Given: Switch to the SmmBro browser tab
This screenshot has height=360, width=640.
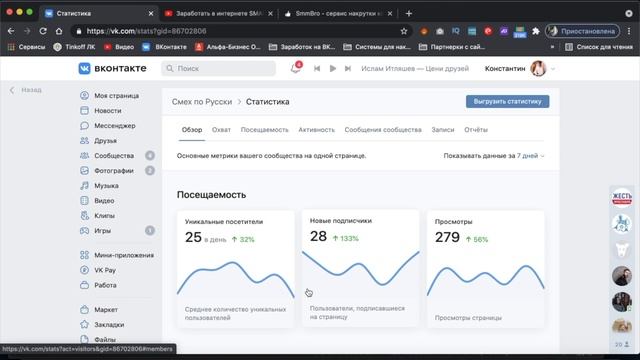Looking at the screenshot, I should tap(338, 13).
